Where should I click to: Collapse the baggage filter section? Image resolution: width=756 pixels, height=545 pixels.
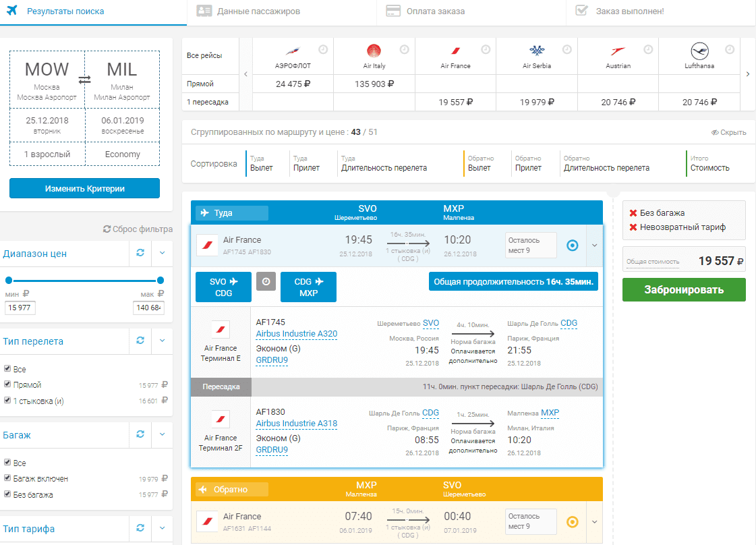click(163, 434)
